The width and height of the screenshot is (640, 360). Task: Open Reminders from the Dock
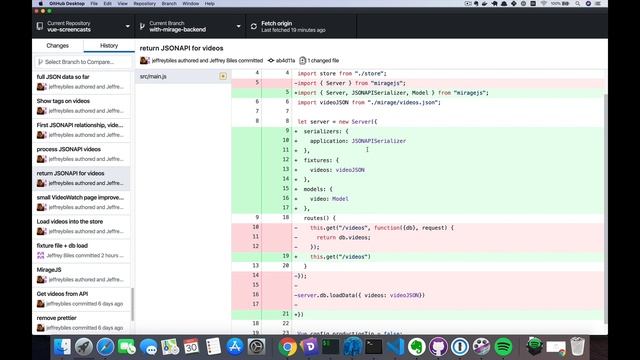point(213,347)
